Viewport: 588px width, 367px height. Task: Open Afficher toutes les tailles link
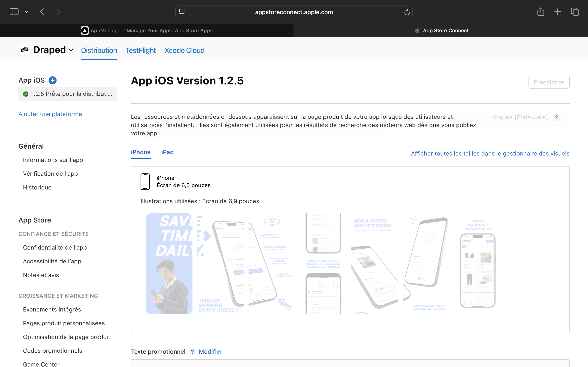tap(490, 154)
